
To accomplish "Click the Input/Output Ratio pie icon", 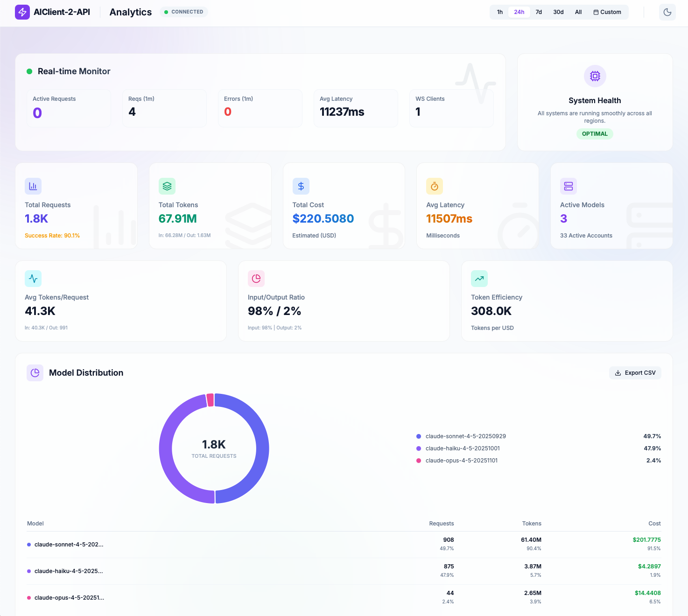I will pos(256,279).
